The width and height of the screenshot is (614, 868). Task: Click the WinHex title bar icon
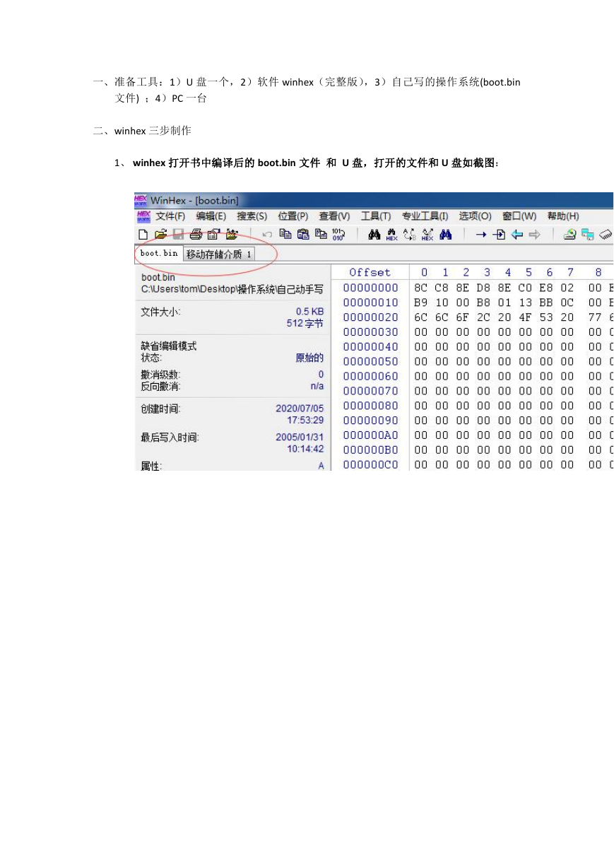click(141, 200)
